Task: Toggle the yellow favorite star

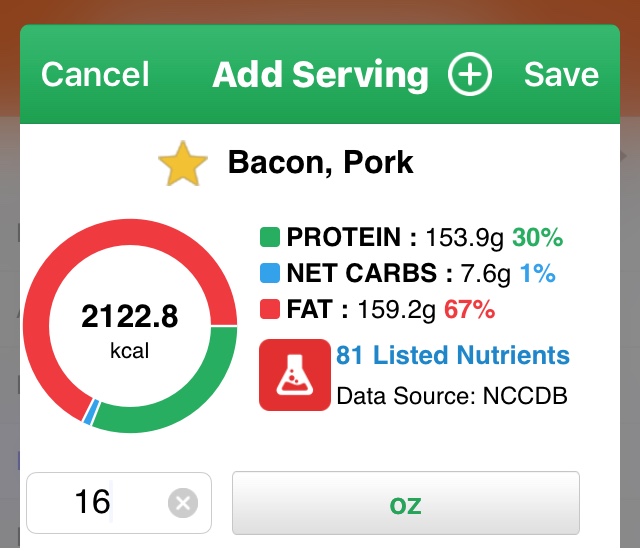Action: click(x=183, y=165)
